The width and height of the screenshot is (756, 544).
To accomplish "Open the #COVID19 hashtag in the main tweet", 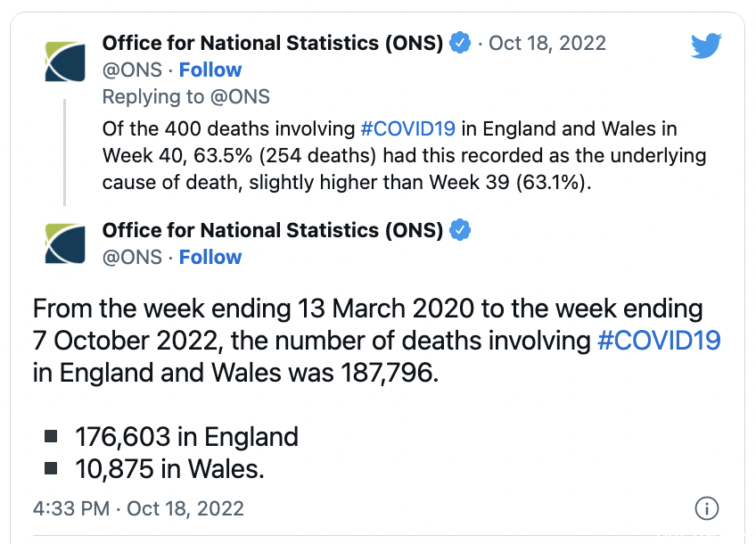I will click(659, 341).
